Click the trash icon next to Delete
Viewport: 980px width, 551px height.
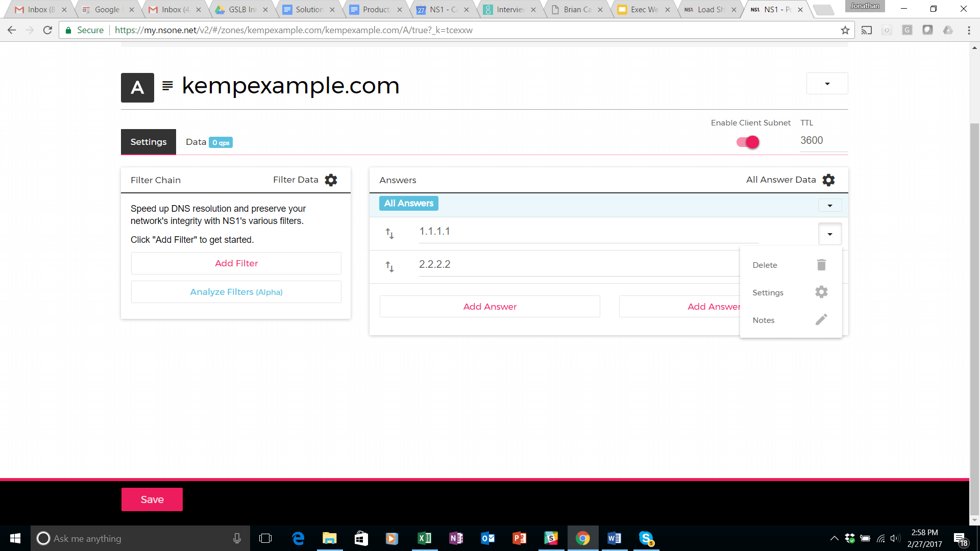click(x=821, y=265)
